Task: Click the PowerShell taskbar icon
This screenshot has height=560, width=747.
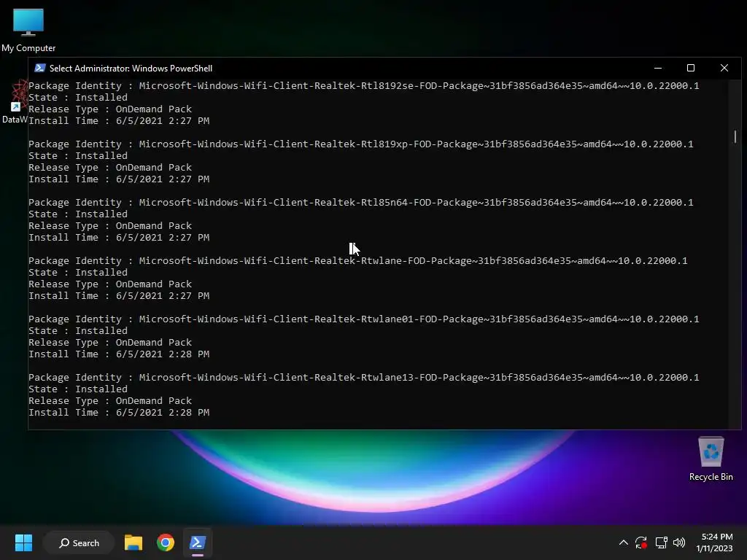Action: [x=197, y=542]
